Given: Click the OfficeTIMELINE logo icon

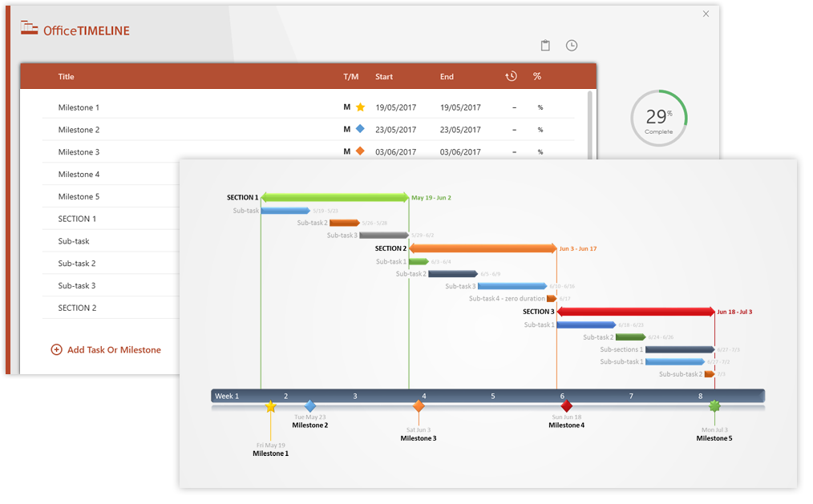Looking at the screenshot, I should click(x=30, y=27).
